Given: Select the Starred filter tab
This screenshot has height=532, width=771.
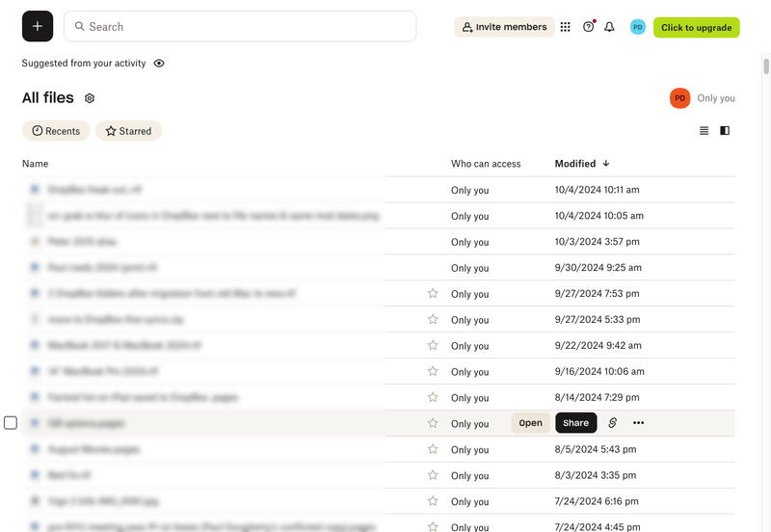Looking at the screenshot, I should (x=128, y=131).
